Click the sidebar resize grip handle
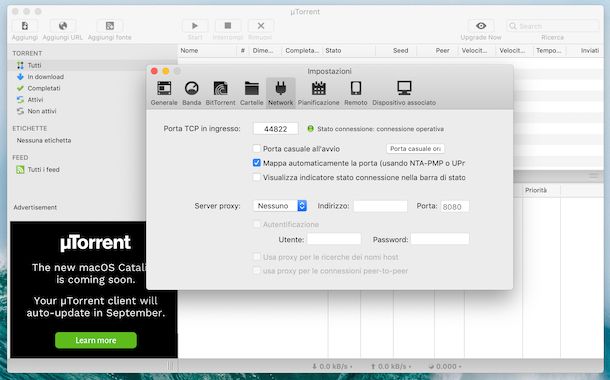Image resolution: width=610 pixels, height=380 pixels. point(170,366)
